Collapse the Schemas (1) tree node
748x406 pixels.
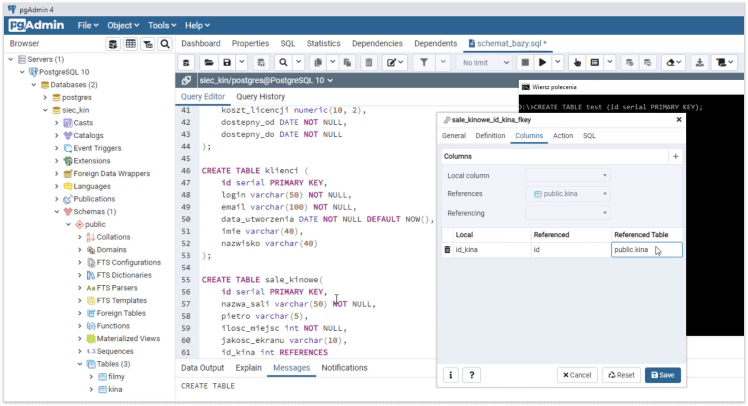pos(56,211)
